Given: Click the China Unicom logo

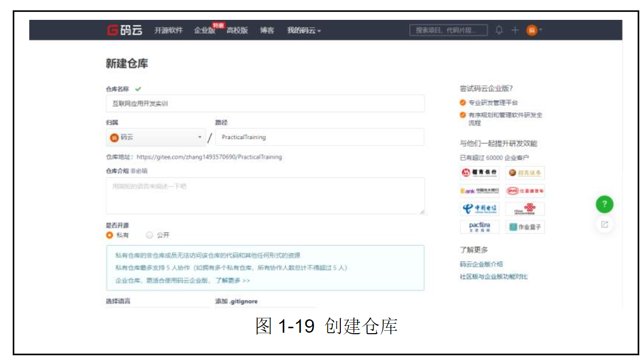Looking at the screenshot, I should (525, 209).
